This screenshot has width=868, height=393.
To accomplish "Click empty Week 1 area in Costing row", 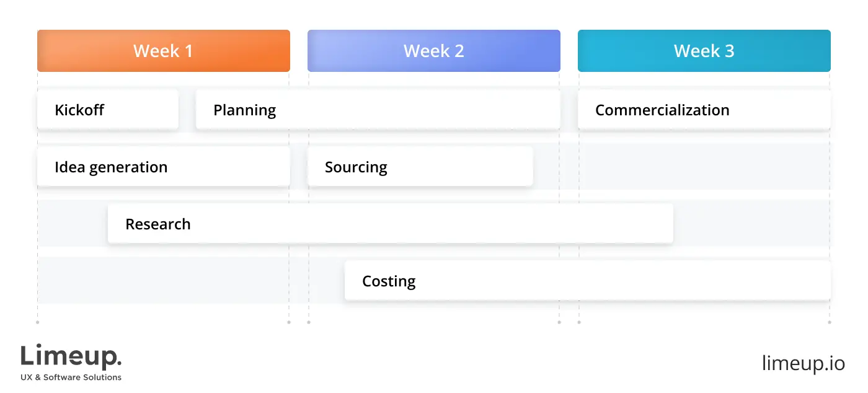I will coord(164,281).
